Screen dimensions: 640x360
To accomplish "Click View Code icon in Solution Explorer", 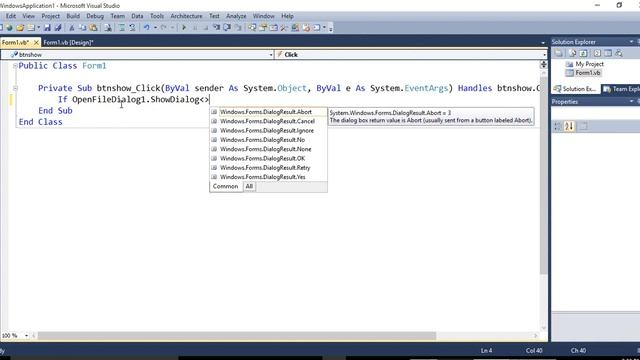I will click(x=597, y=53).
